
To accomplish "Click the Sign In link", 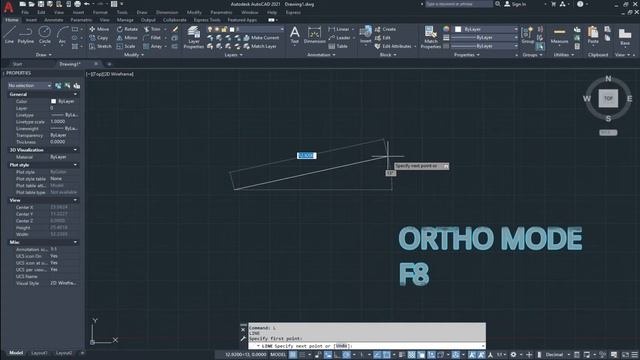I will point(515,4).
